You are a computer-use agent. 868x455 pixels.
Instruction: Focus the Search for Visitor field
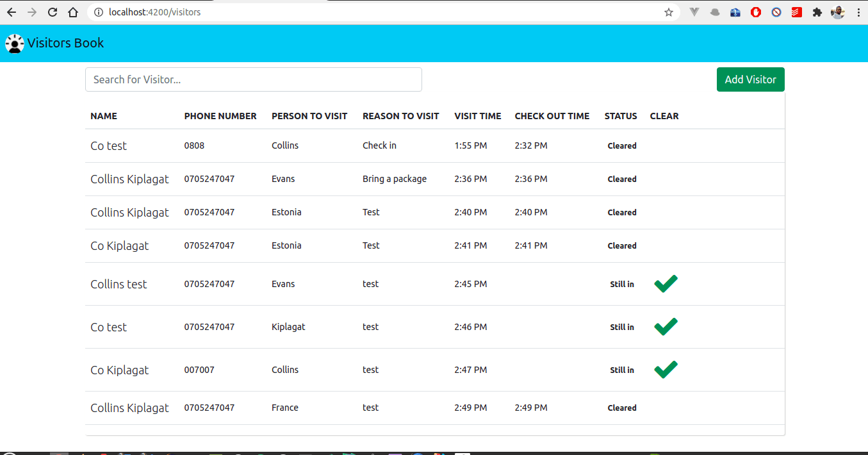point(254,79)
